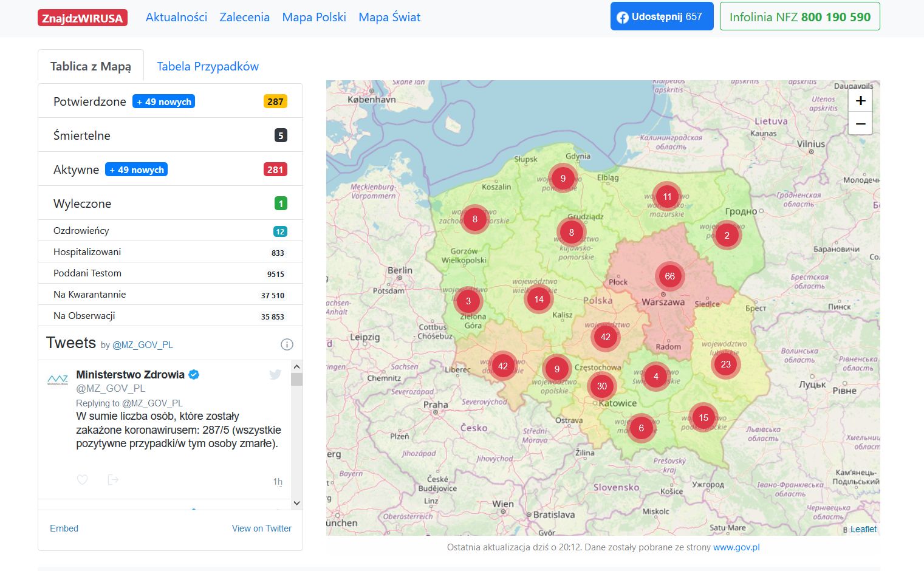Viewport: 924px width, 571px height.
Task: Click the map marker 6 in małopolskie
Action: (x=641, y=428)
